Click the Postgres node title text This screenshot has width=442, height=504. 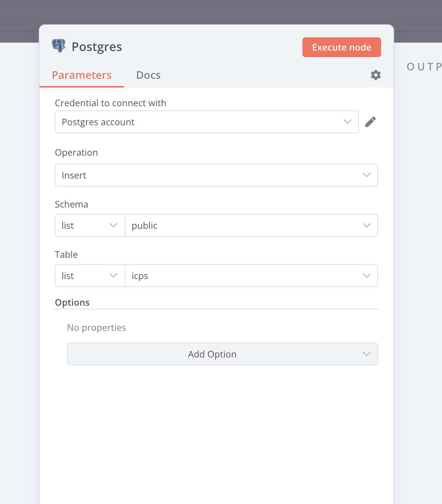click(97, 47)
